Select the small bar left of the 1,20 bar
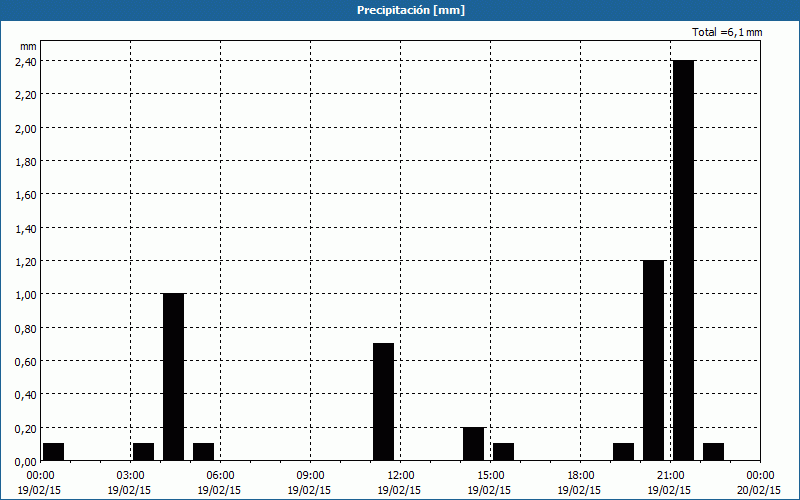800x500 pixels. 623,452
